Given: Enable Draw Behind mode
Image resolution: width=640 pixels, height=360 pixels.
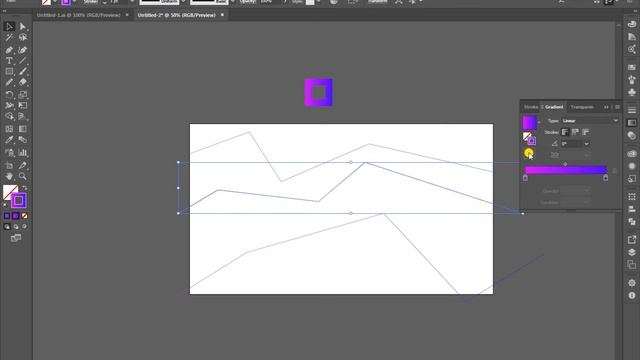Looking at the screenshot, I should coord(16,227).
